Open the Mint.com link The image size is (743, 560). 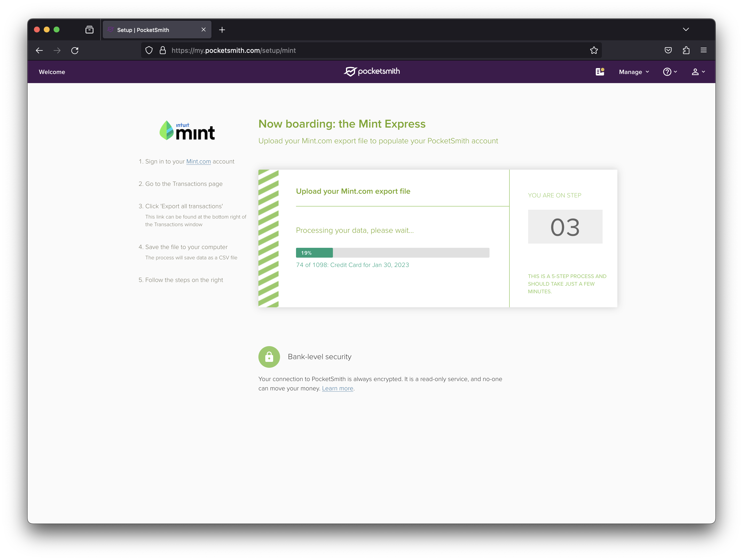[x=198, y=162]
